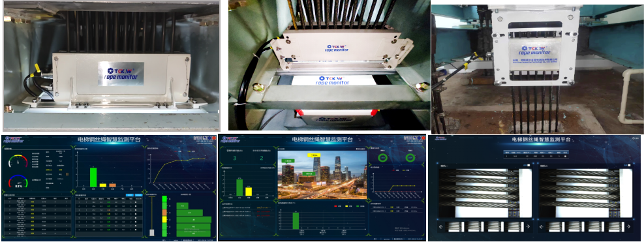Tick the checkbox on the left camera panel
Viewport: 644px width, 244px height.
[529, 165]
